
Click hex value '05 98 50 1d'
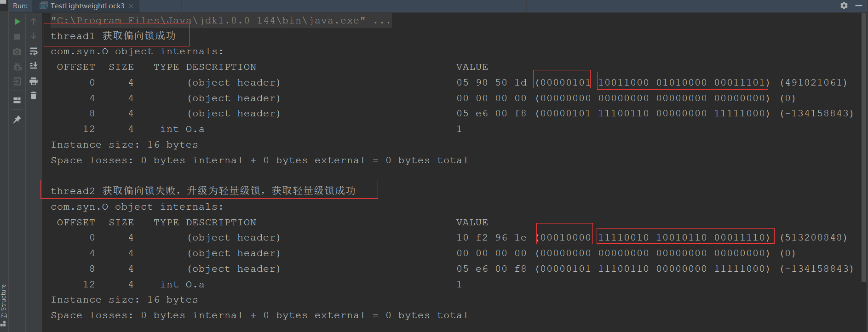point(492,83)
